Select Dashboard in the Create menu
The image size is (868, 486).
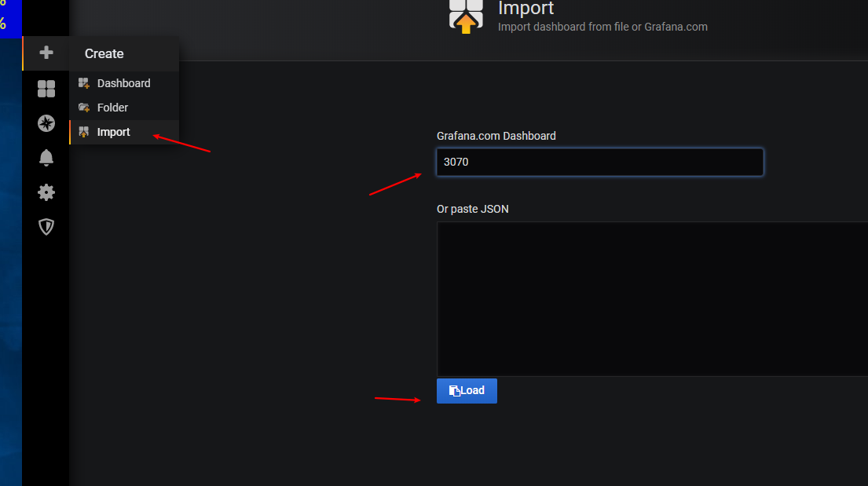point(124,83)
